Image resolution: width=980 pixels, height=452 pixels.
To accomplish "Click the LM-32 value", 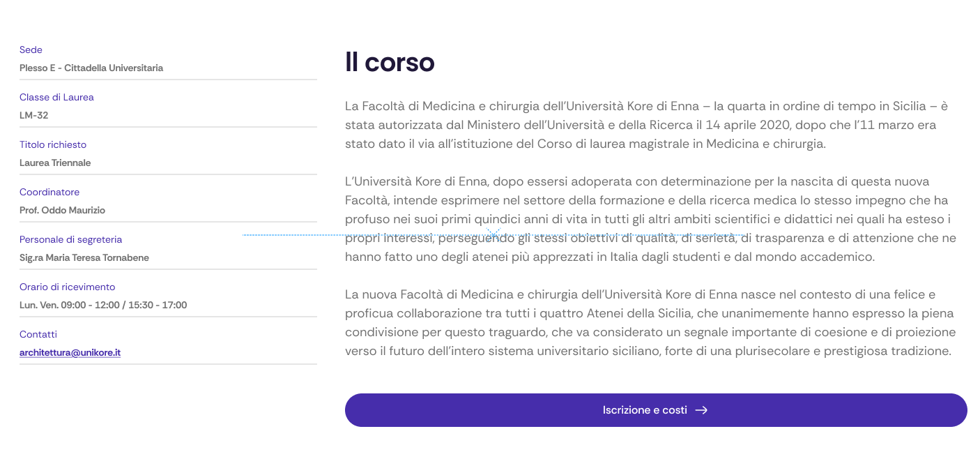I will 33,116.
